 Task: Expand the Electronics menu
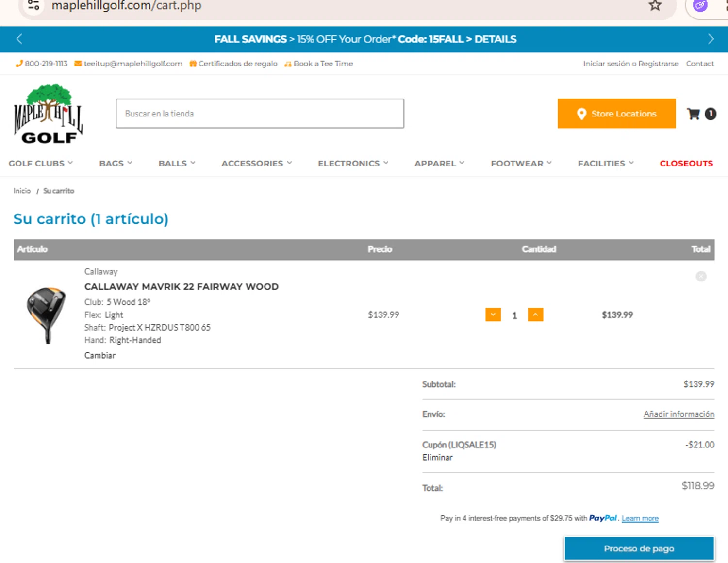tap(353, 164)
